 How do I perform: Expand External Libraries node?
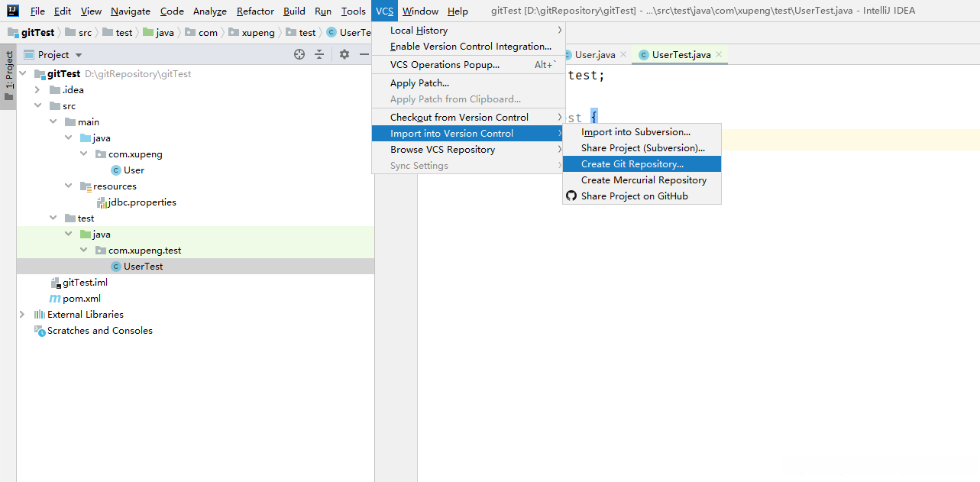tap(22, 315)
